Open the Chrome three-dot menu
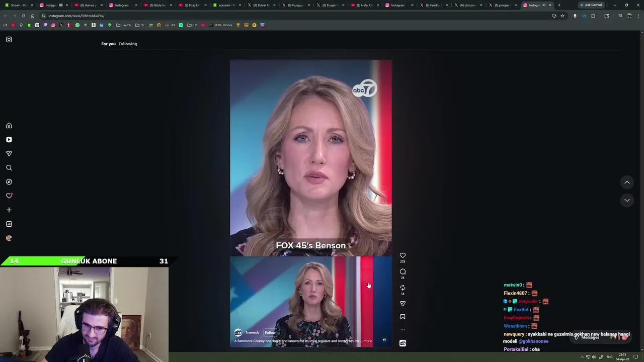Viewport: 644px width, 362px height. pyautogui.click(x=638, y=16)
